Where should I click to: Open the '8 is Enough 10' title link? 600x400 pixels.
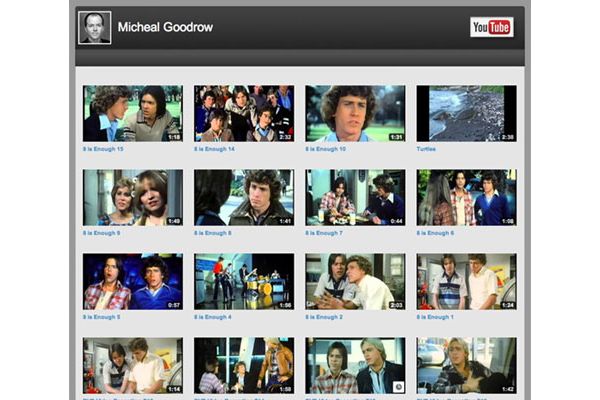[x=326, y=149]
